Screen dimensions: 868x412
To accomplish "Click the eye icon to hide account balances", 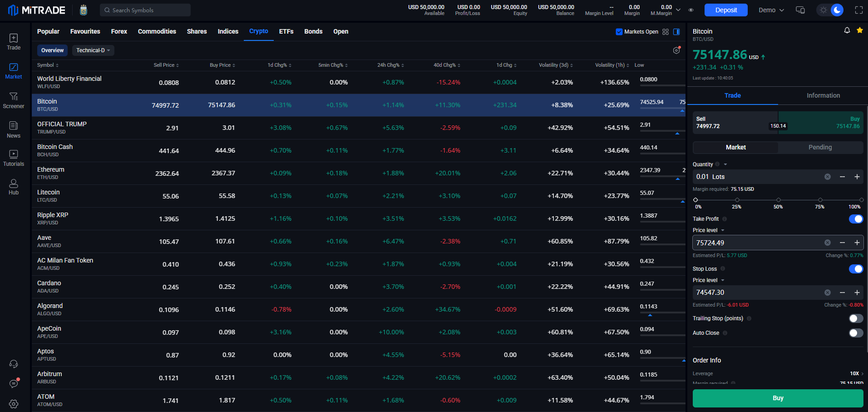I will point(691,10).
